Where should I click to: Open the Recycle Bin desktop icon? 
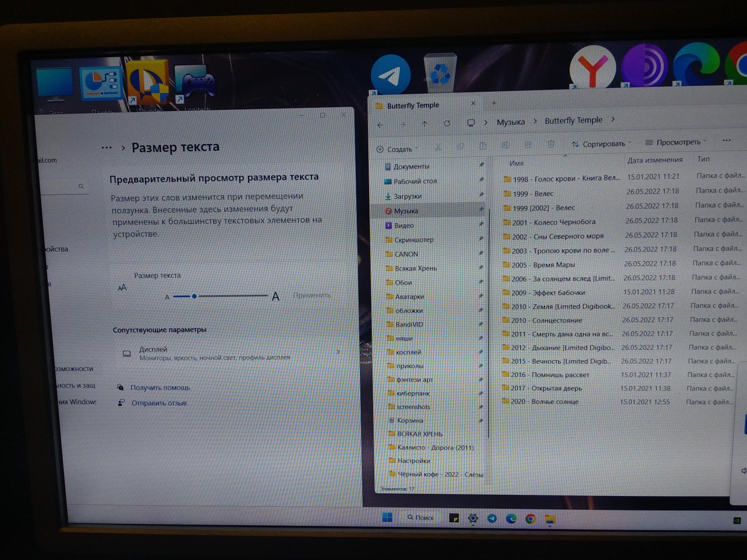coord(440,73)
